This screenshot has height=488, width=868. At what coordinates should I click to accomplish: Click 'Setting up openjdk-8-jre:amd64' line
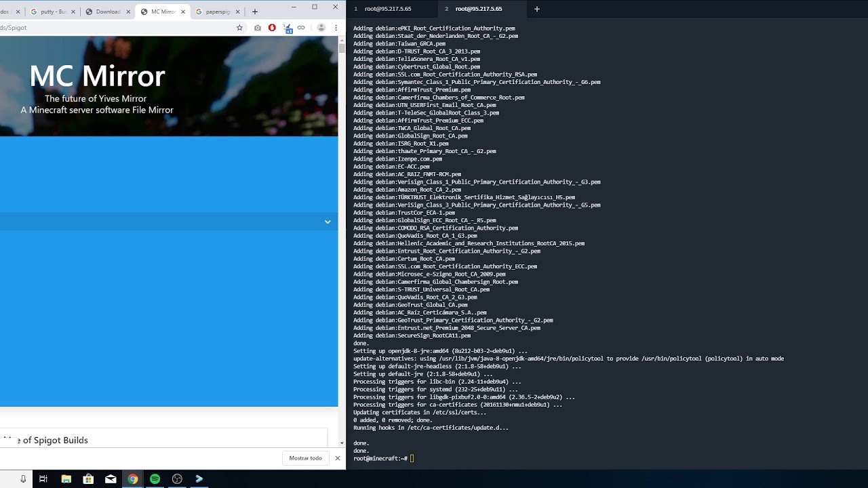(x=440, y=350)
